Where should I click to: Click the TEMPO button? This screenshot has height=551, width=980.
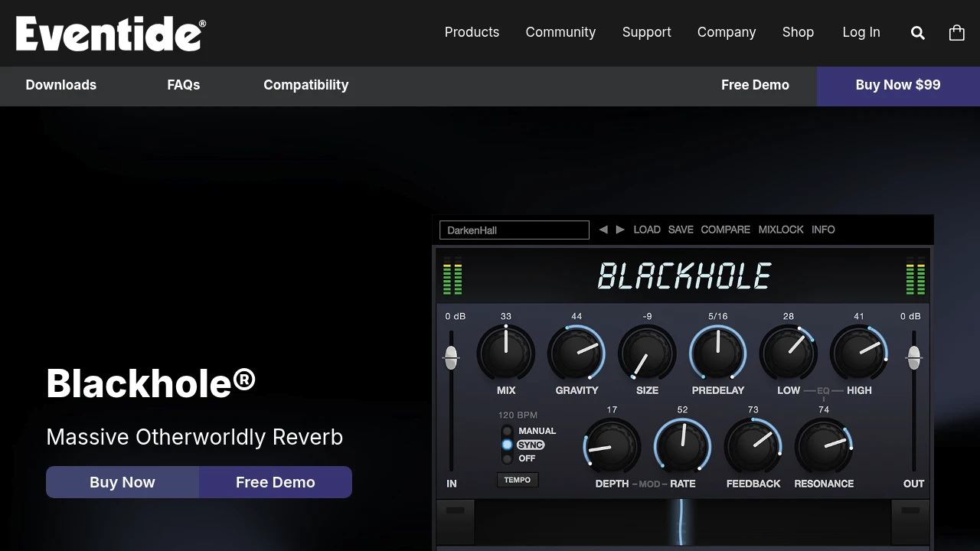pyautogui.click(x=518, y=480)
